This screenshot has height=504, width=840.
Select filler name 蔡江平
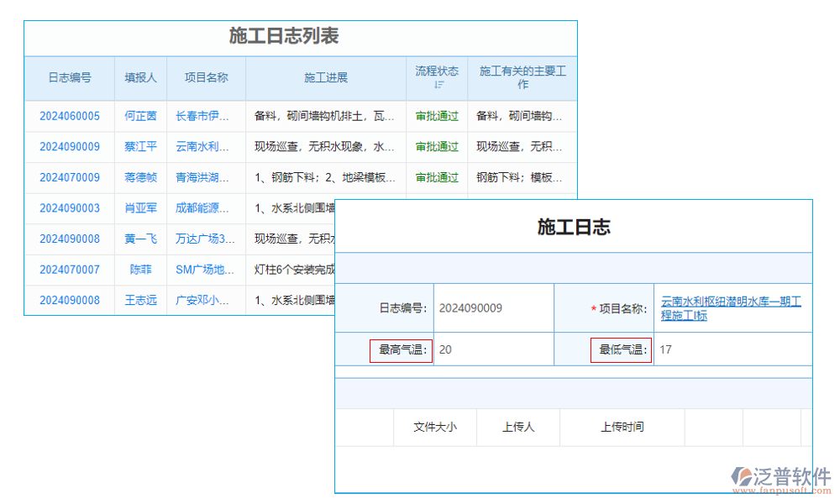tap(139, 146)
